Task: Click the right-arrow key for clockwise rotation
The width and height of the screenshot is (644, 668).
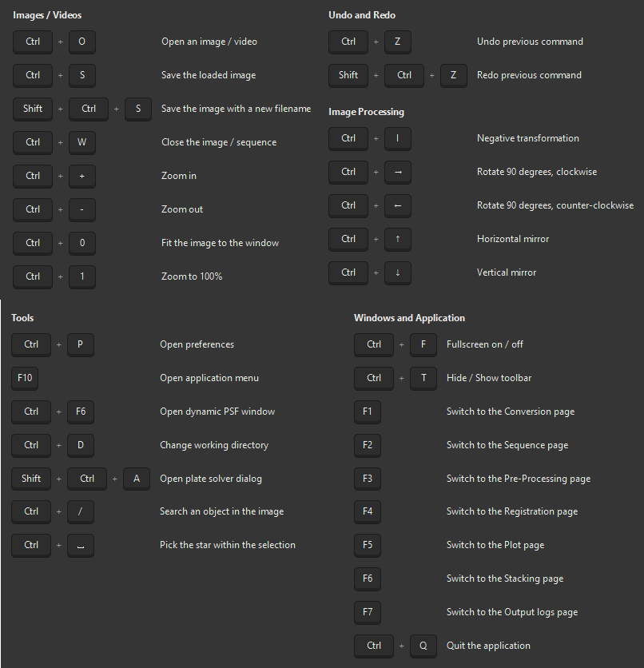Action: (x=398, y=172)
